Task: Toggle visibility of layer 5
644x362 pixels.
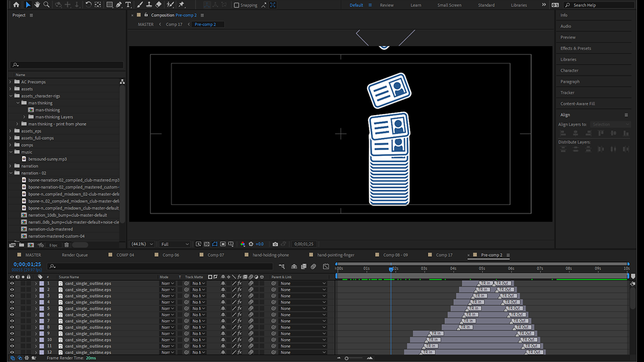Action: [12, 309]
